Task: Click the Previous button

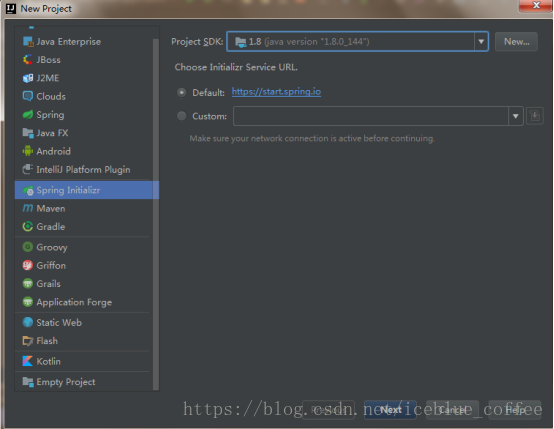Action: point(328,410)
